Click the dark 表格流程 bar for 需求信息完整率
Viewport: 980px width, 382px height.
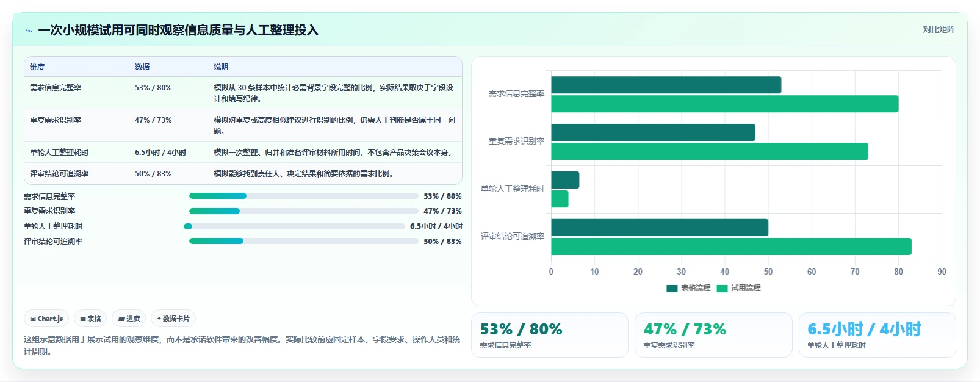(666, 85)
